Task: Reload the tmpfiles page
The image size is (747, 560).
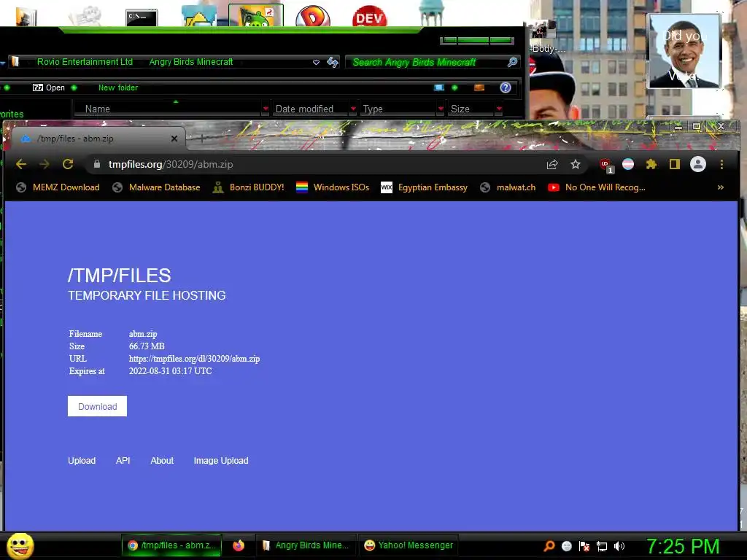Action: 68,164
